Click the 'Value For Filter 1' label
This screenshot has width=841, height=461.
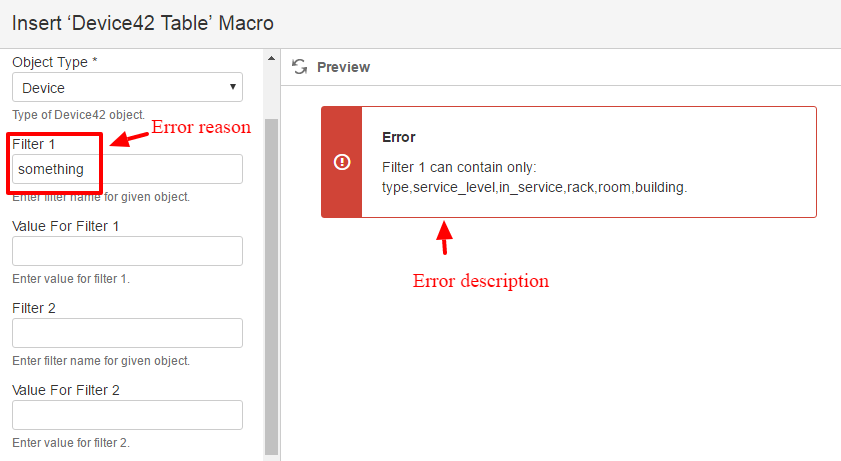pos(66,226)
